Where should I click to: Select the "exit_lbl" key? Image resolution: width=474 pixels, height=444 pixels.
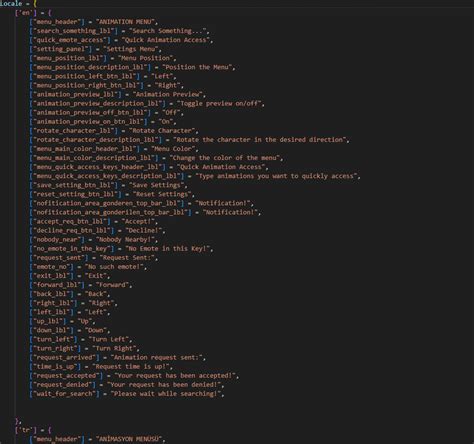click(53, 276)
